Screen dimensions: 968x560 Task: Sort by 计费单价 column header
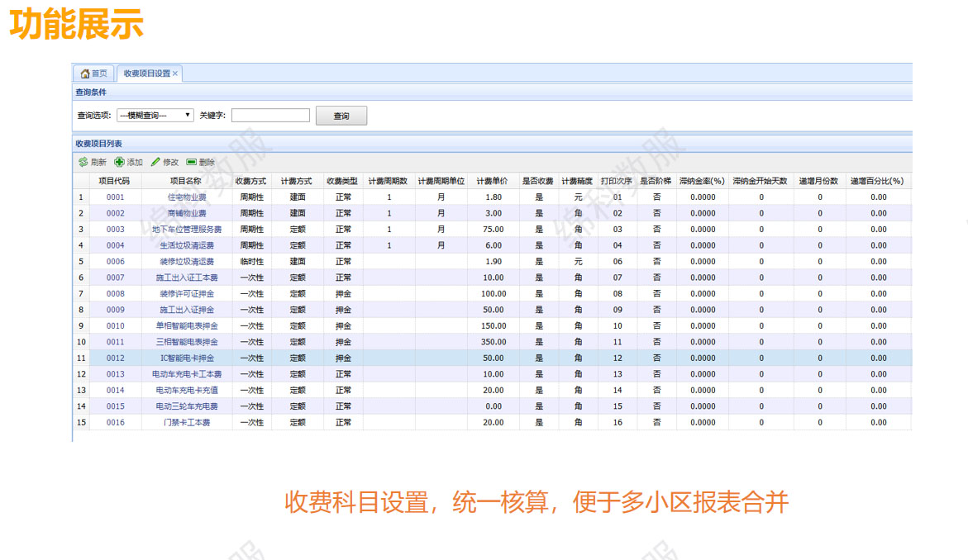(x=492, y=182)
